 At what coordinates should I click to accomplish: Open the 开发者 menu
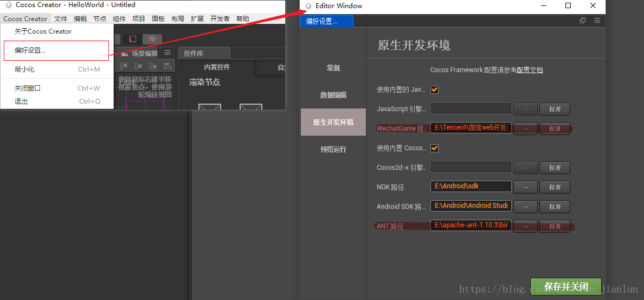pyautogui.click(x=220, y=18)
